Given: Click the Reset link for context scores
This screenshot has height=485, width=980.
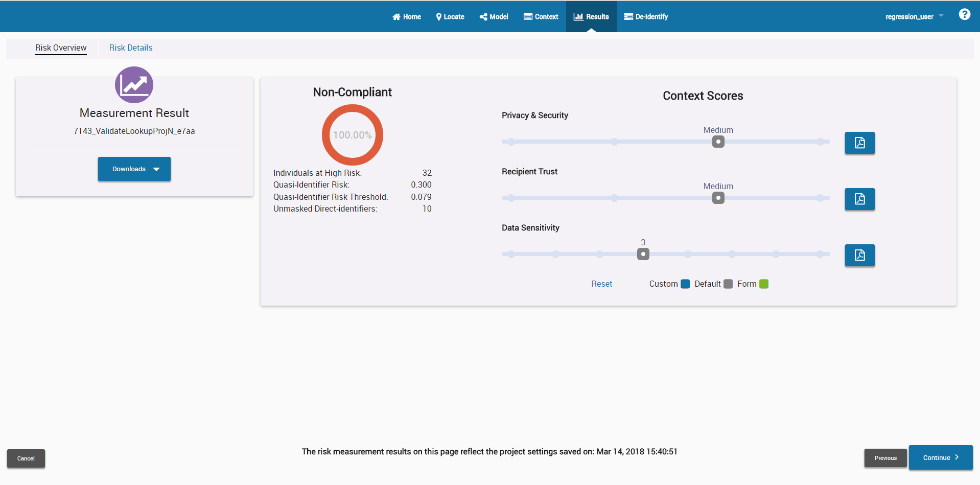Looking at the screenshot, I should 601,284.
